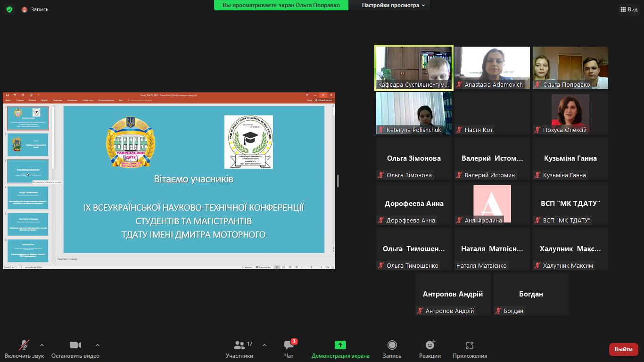
Task: Click the Запись record icon in bottom toolbar
Action: pos(392,346)
